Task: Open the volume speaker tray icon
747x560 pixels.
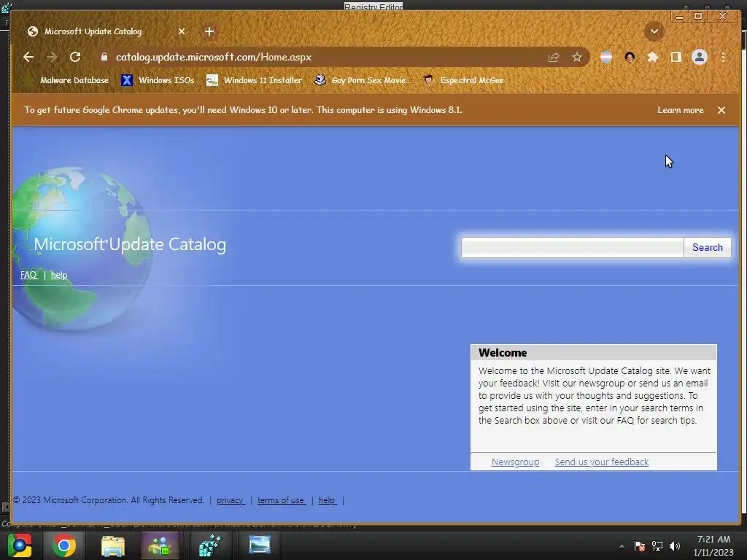Action: pos(675,546)
